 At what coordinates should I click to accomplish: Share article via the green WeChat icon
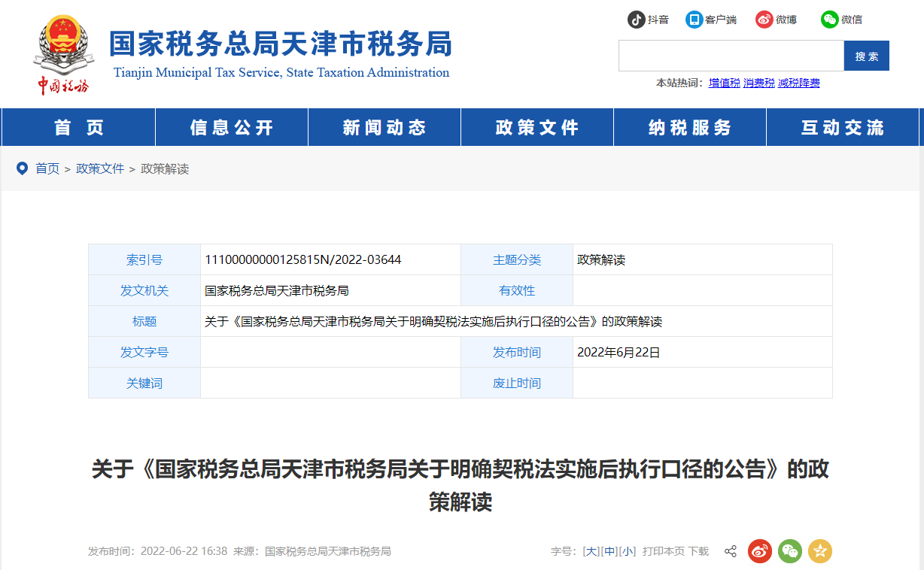click(x=789, y=551)
